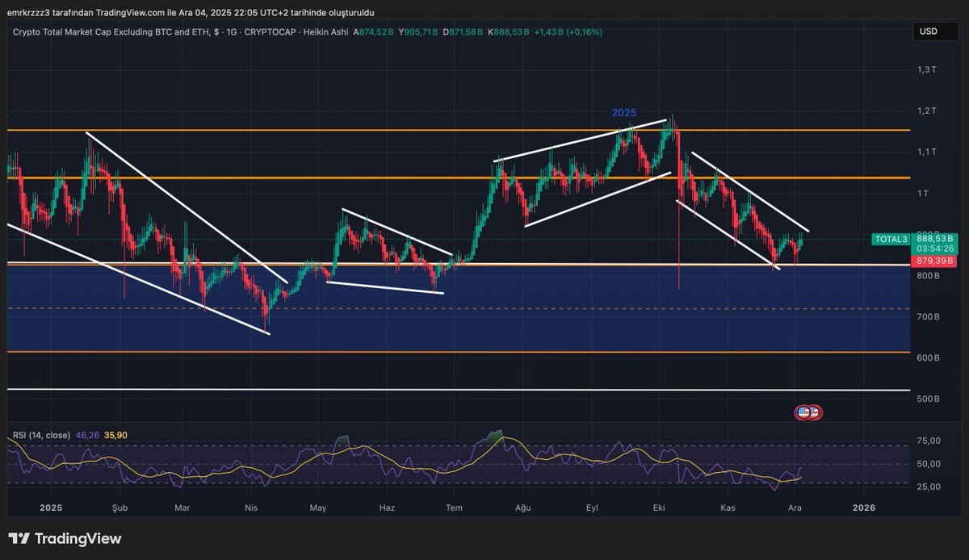This screenshot has width=969, height=560.
Task: Click the Ara month label on time axis
Action: pos(795,508)
